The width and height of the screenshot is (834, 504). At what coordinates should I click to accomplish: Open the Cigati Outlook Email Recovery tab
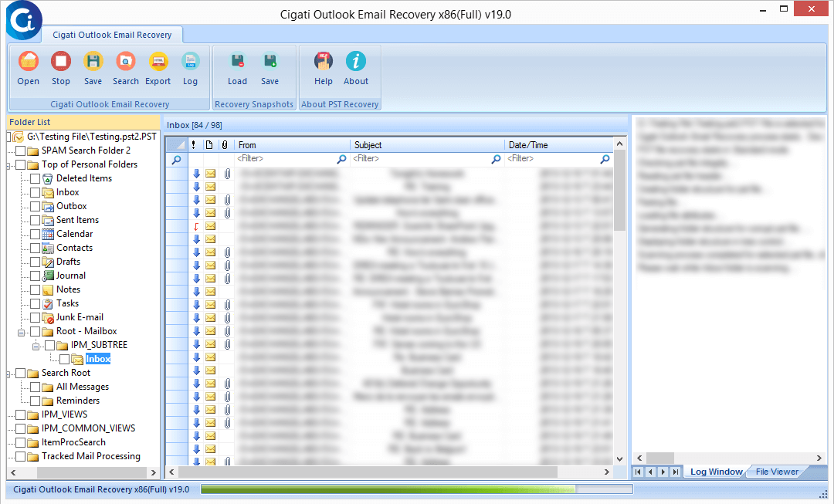click(112, 35)
